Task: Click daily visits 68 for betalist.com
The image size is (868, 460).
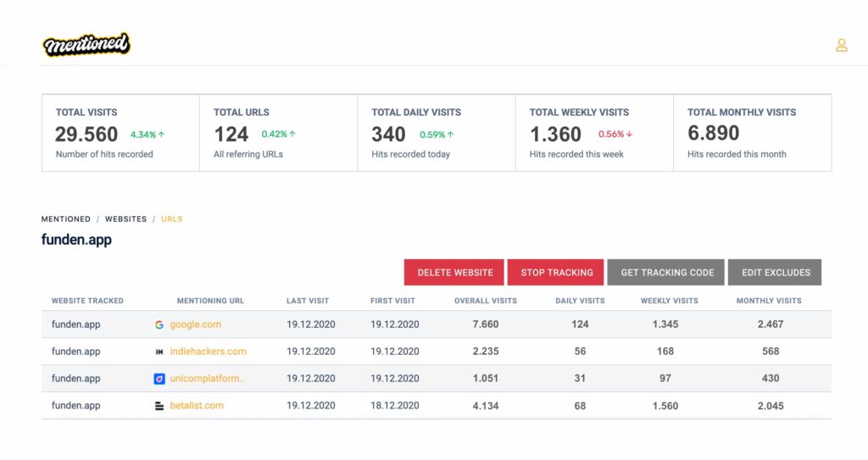Action: [x=580, y=406]
